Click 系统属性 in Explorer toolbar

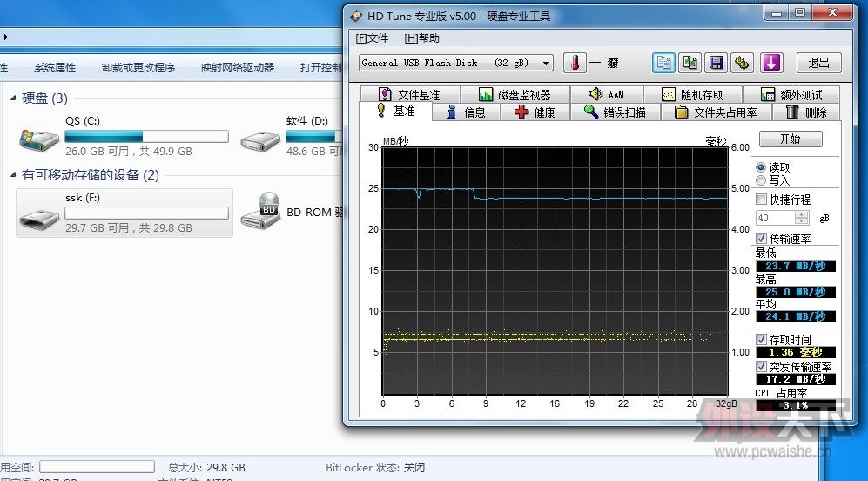(55, 68)
